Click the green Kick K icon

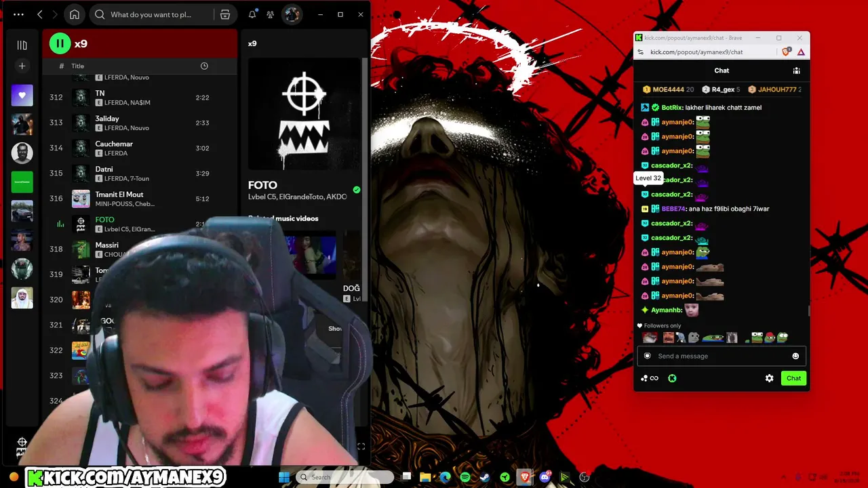point(672,378)
